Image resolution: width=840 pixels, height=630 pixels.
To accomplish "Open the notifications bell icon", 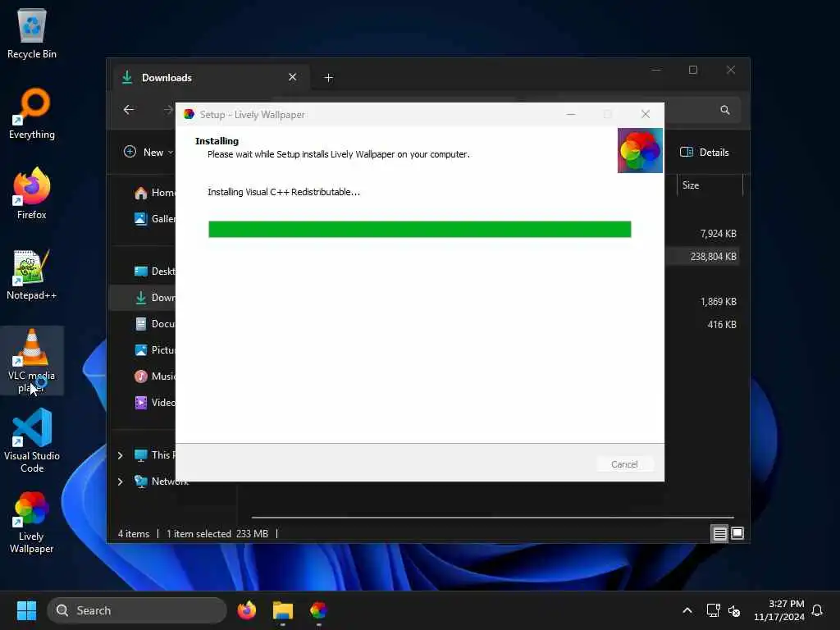I will click(818, 610).
